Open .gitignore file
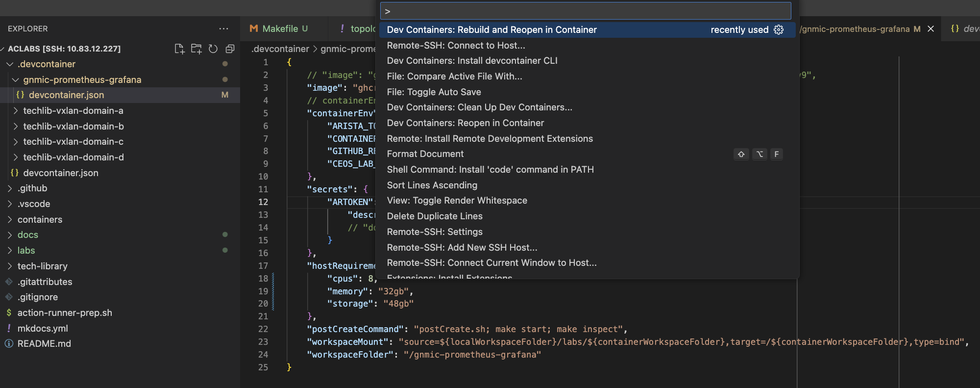Screen dimensions: 980x388 tap(120, 297)
